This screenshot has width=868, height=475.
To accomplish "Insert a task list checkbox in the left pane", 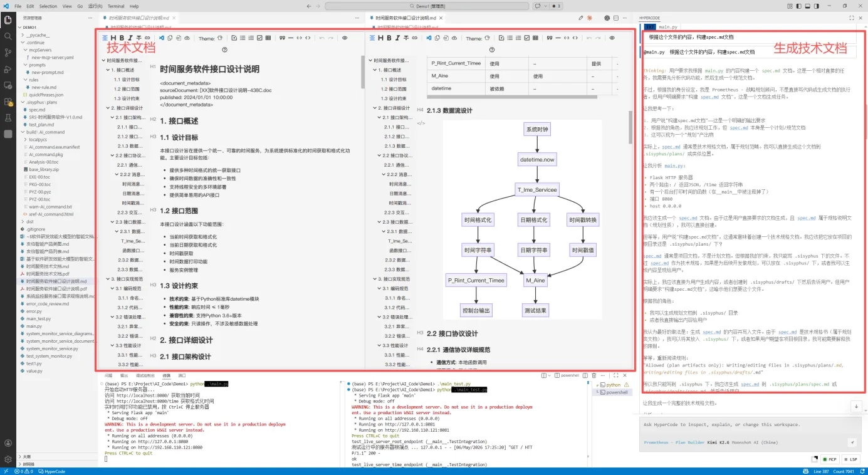I will (x=259, y=38).
